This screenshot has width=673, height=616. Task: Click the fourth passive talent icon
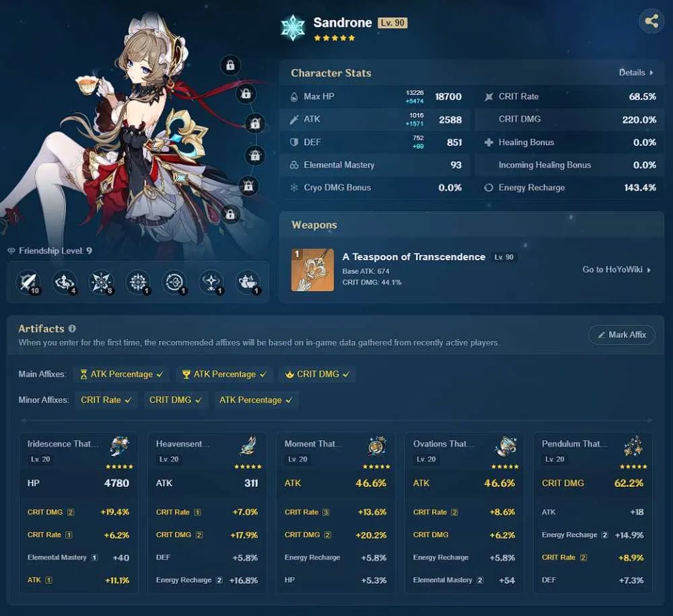[138, 282]
